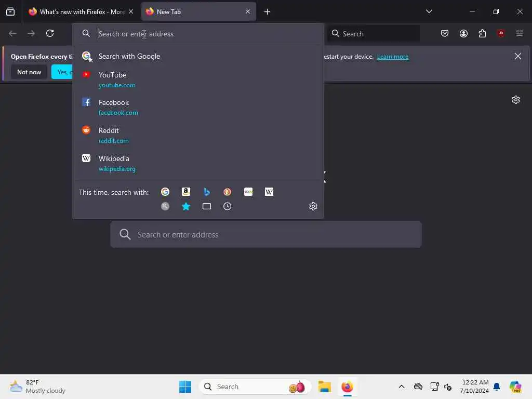Search this time with DuckDuckGo icon
Screen dimensions: 532x399
[228, 192]
